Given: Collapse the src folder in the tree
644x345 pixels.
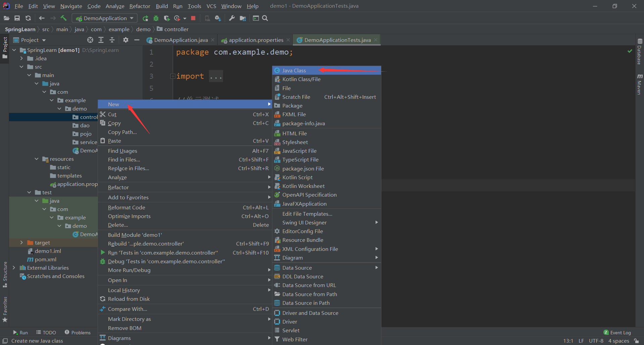Looking at the screenshot, I should (x=21, y=67).
